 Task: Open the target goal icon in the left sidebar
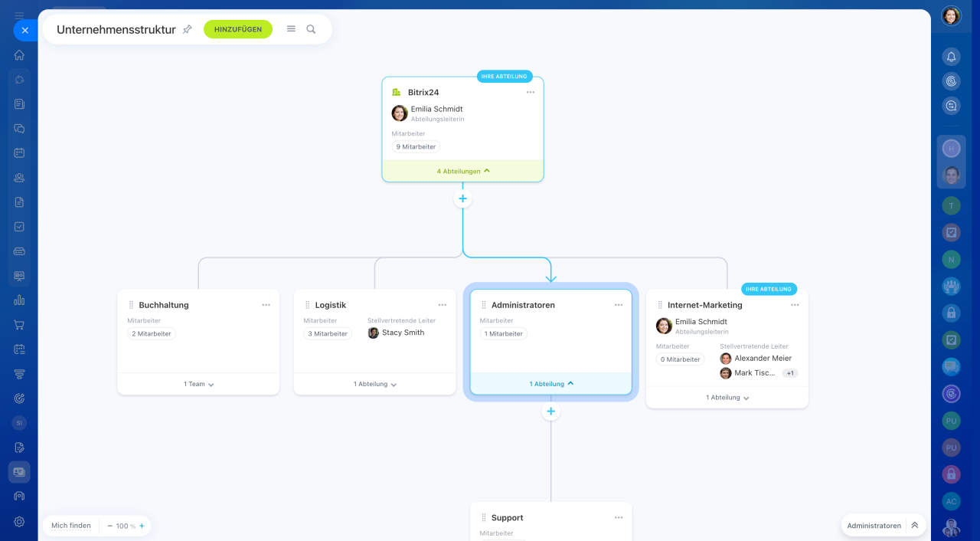[19, 398]
